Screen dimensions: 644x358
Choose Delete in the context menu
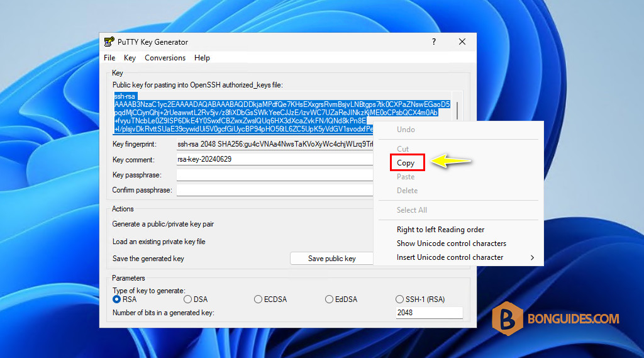click(x=407, y=191)
